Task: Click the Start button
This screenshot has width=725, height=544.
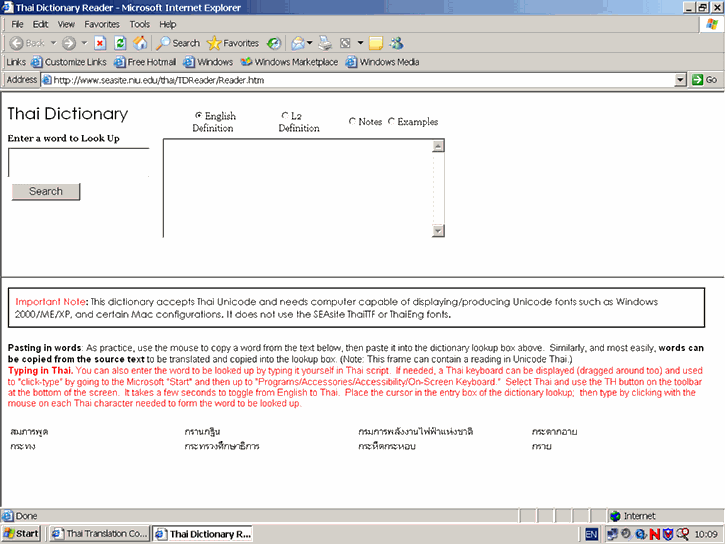Action: (x=21, y=534)
